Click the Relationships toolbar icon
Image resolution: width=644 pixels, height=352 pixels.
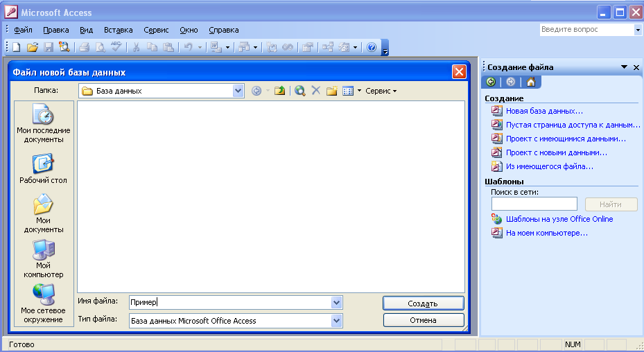[x=328, y=48]
